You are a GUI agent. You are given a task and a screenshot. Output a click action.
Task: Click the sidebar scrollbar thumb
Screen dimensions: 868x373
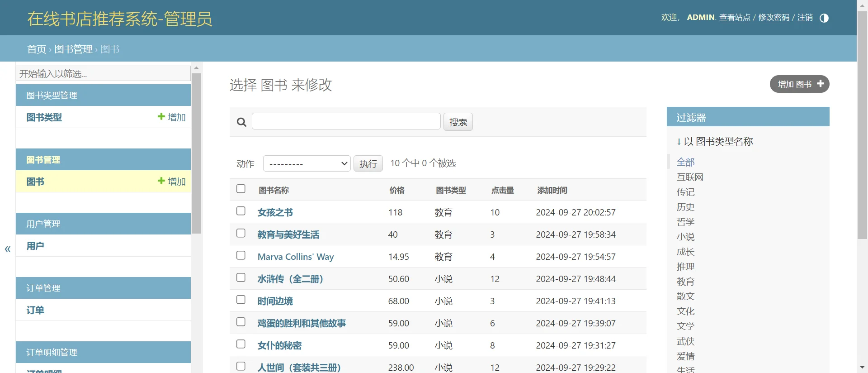(196, 153)
